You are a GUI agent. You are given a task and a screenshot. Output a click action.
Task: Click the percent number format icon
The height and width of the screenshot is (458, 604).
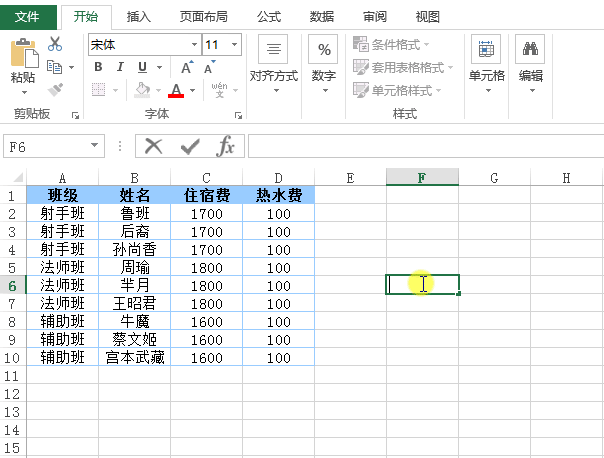(x=323, y=49)
